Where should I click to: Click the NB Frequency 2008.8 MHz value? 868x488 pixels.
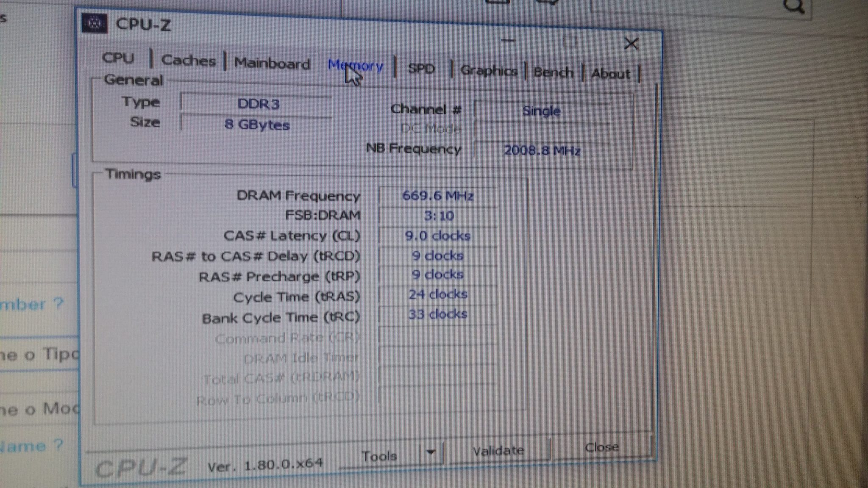point(542,150)
